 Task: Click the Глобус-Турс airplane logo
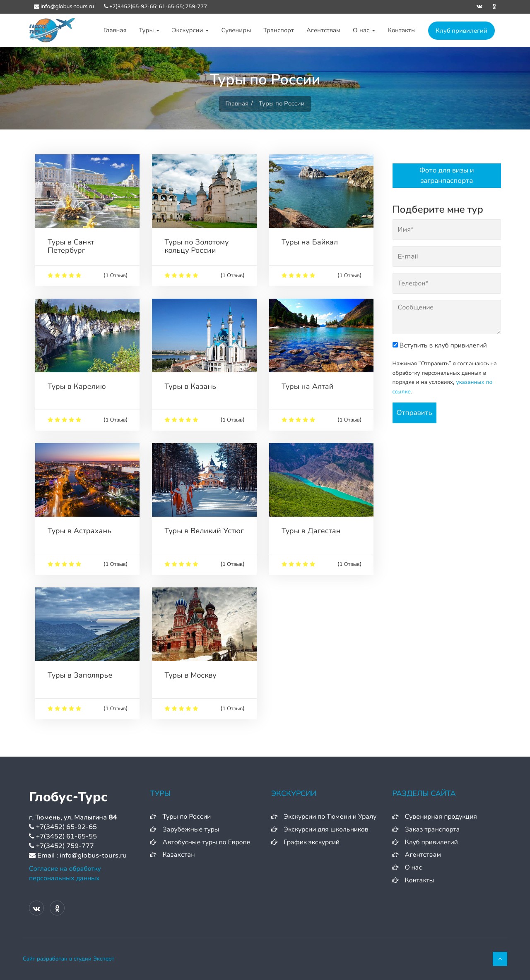pos(52,30)
